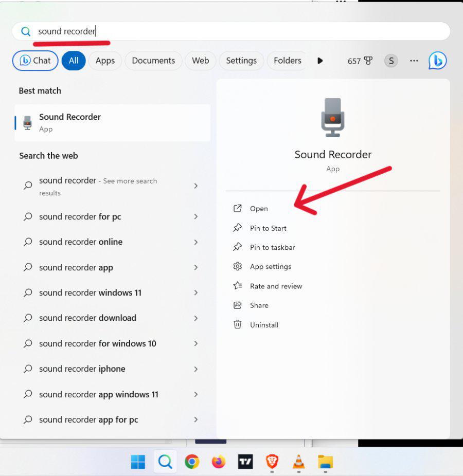The image size is (463, 476).
Task: Click Open for Sound Recorder
Action: pos(259,209)
